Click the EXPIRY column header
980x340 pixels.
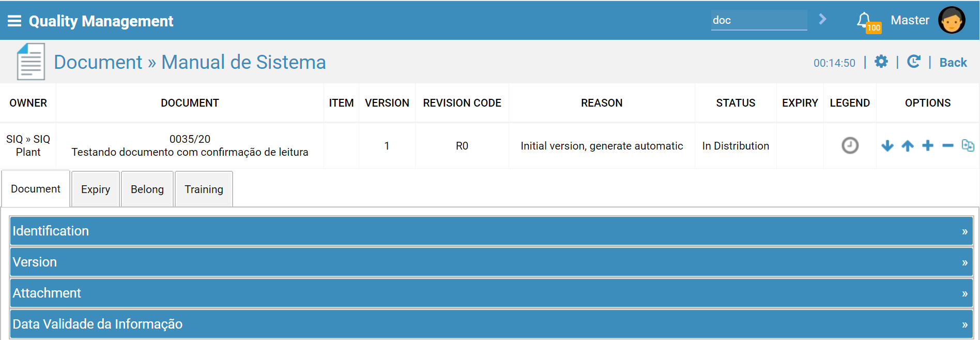pyautogui.click(x=800, y=103)
